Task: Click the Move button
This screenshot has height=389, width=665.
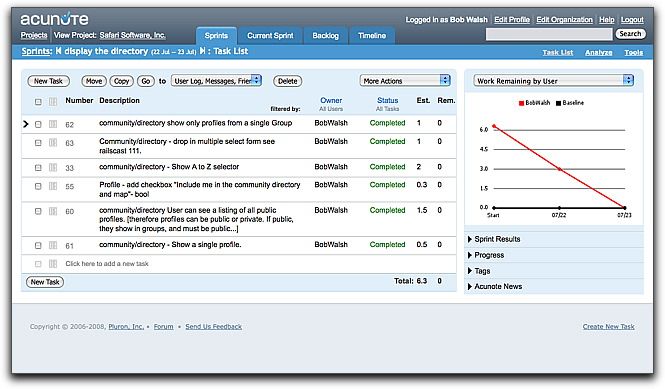Action: pyautogui.click(x=94, y=81)
